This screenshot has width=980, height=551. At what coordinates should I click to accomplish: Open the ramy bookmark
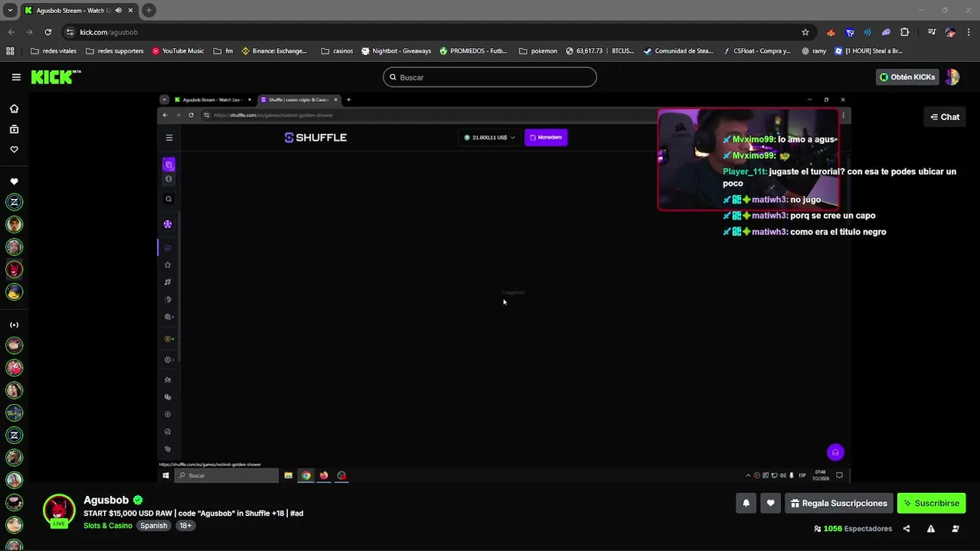[814, 51]
